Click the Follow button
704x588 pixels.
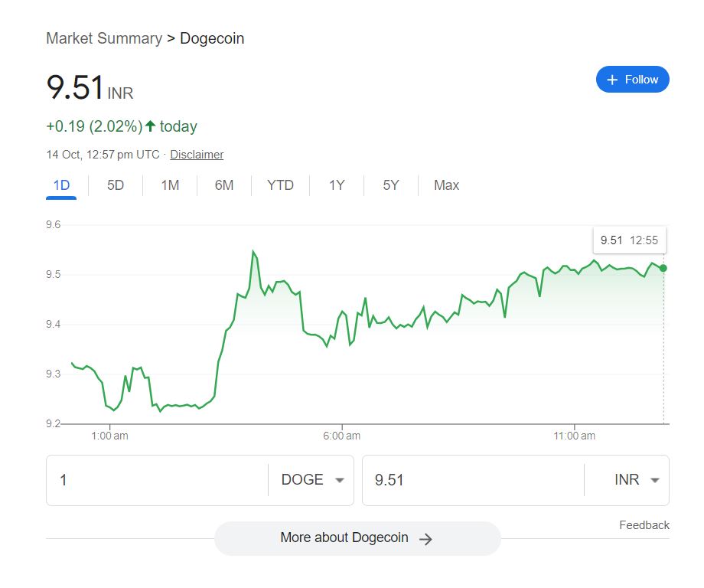(x=632, y=80)
